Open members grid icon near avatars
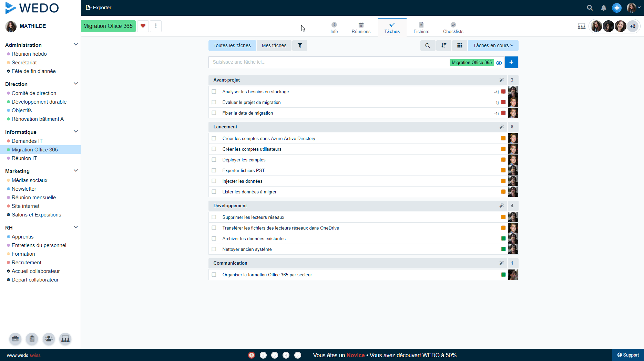This screenshot has height=361, width=644. click(x=582, y=26)
